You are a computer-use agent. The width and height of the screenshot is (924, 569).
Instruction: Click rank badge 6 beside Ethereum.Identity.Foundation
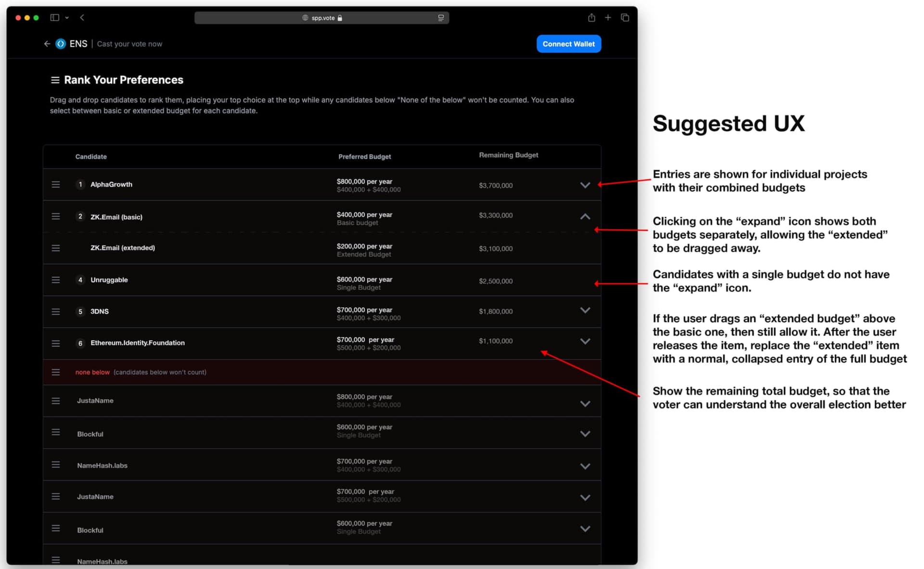(80, 343)
